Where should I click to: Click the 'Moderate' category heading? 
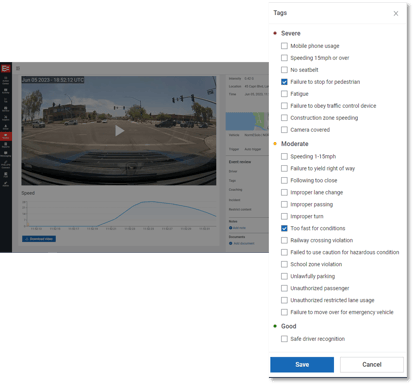click(294, 144)
